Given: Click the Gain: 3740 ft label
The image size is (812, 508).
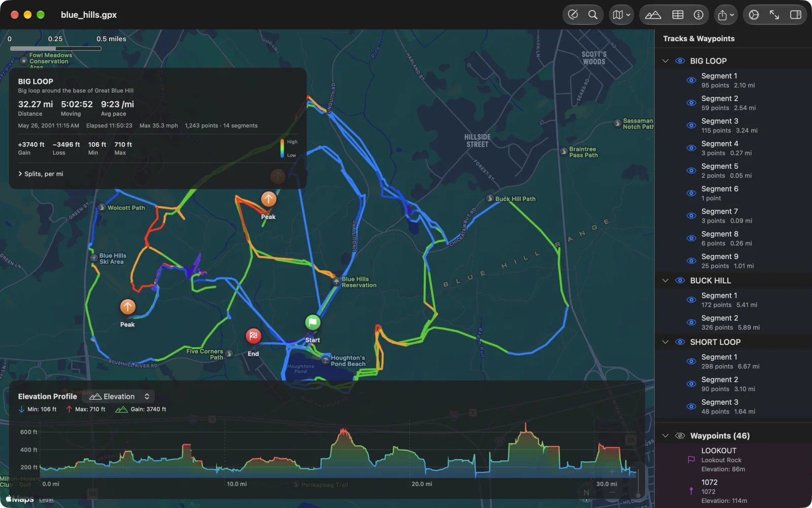Looking at the screenshot, I should (x=148, y=409).
